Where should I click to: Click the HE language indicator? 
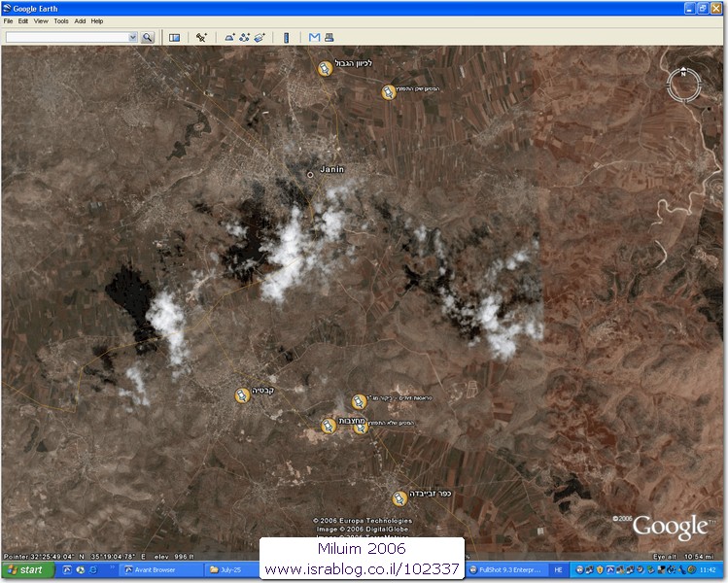pyautogui.click(x=558, y=569)
